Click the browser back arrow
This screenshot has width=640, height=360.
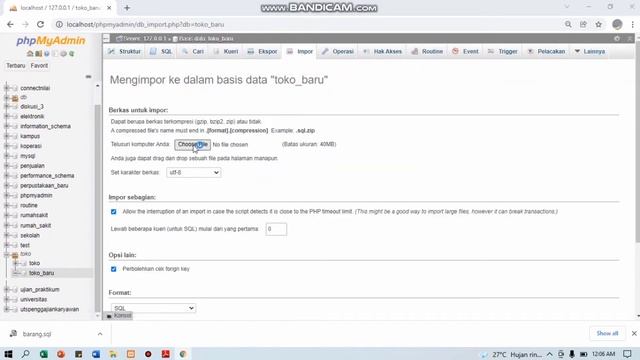[x=10, y=24]
